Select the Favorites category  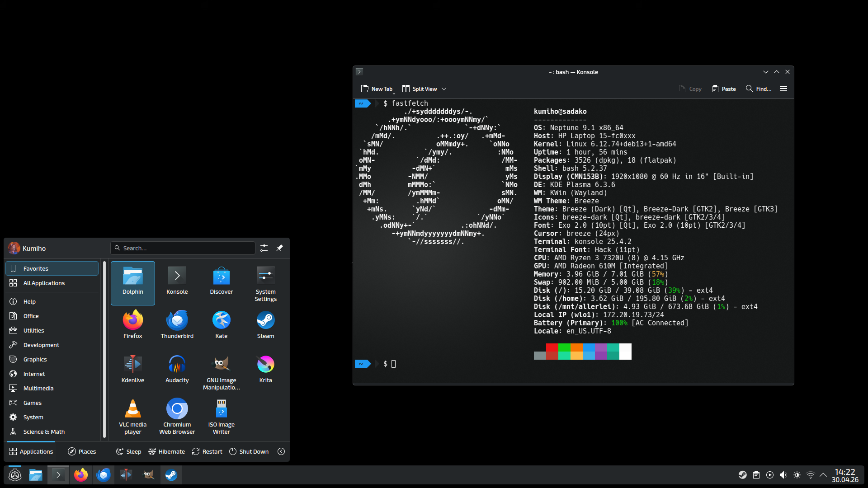click(52, 268)
